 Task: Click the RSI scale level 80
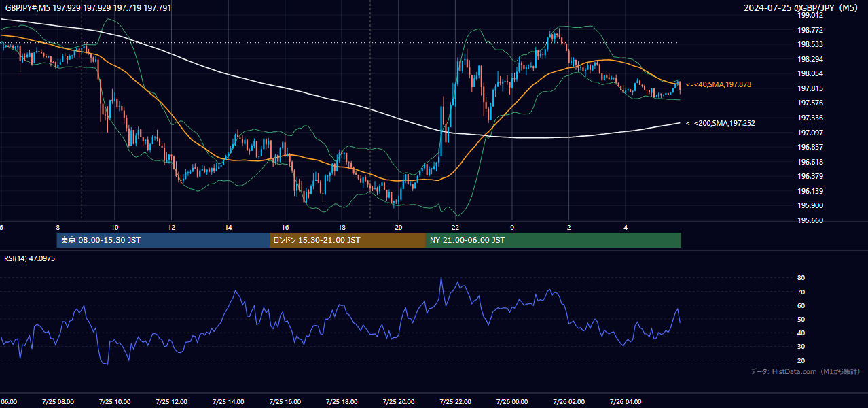tap(801, 278)
